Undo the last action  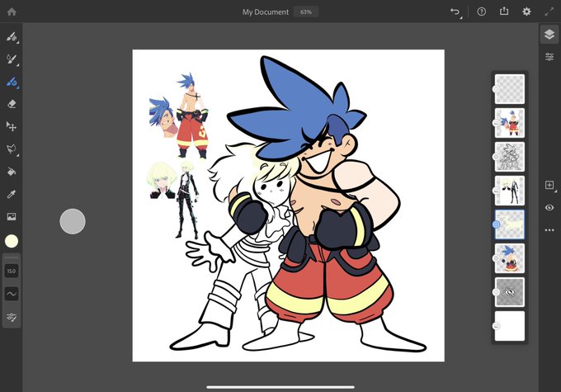pyautogui.click(x=455, y=12)
